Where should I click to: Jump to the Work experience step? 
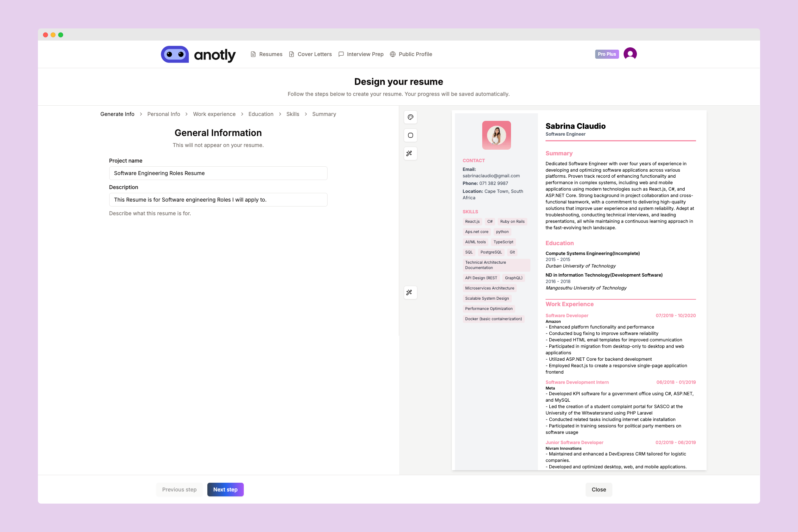point(214,114)
